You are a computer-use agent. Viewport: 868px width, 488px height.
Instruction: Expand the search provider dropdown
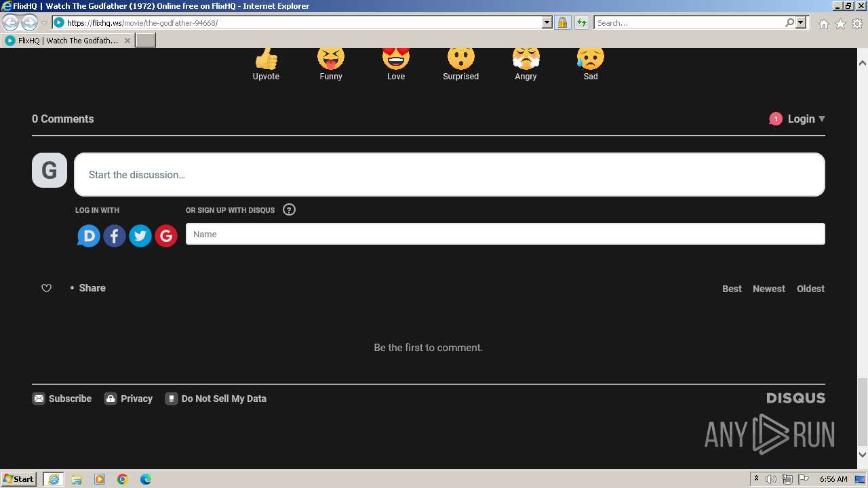[x=801, y=22]
